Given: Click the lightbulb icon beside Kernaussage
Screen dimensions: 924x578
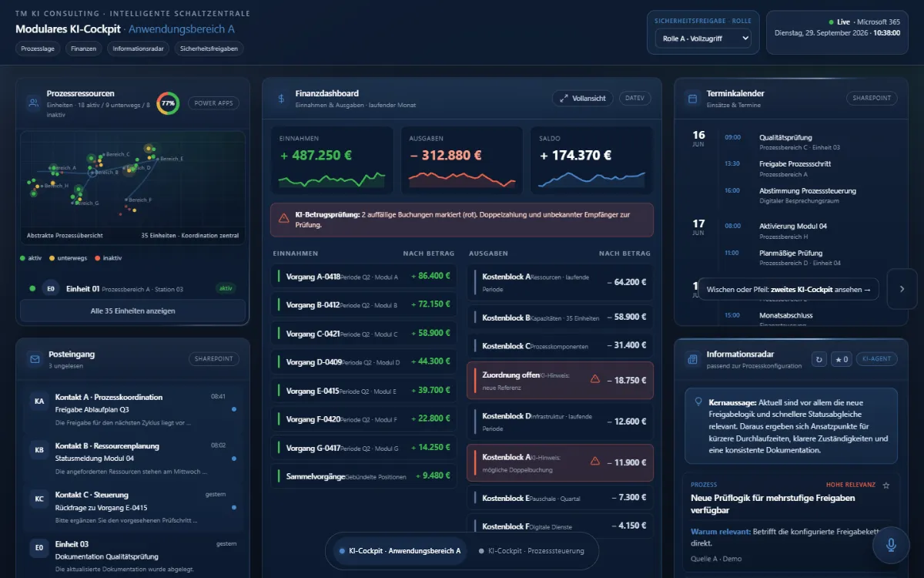Looking at the screenshot, I should click(x=698, y=402).
